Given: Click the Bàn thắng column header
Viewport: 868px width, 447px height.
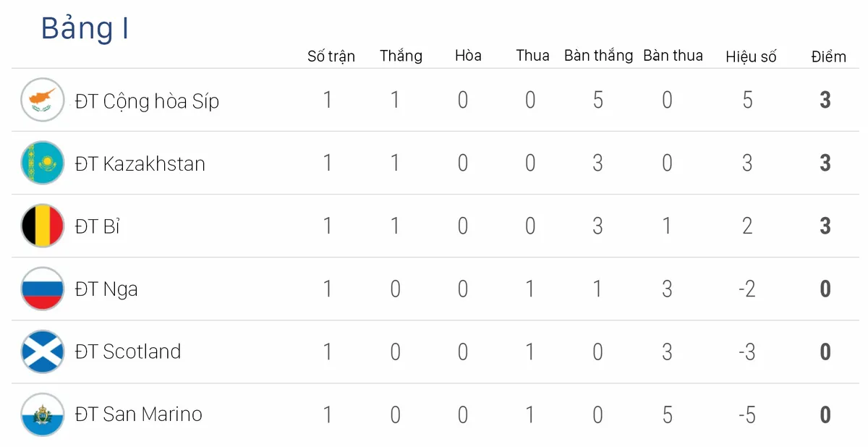Looking at the screenshot, I should (598, 56).
